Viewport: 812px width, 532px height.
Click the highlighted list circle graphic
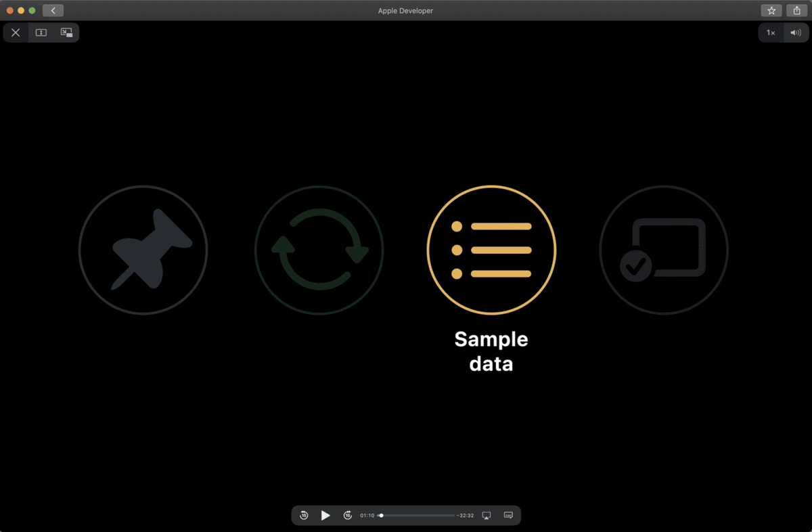491,250
